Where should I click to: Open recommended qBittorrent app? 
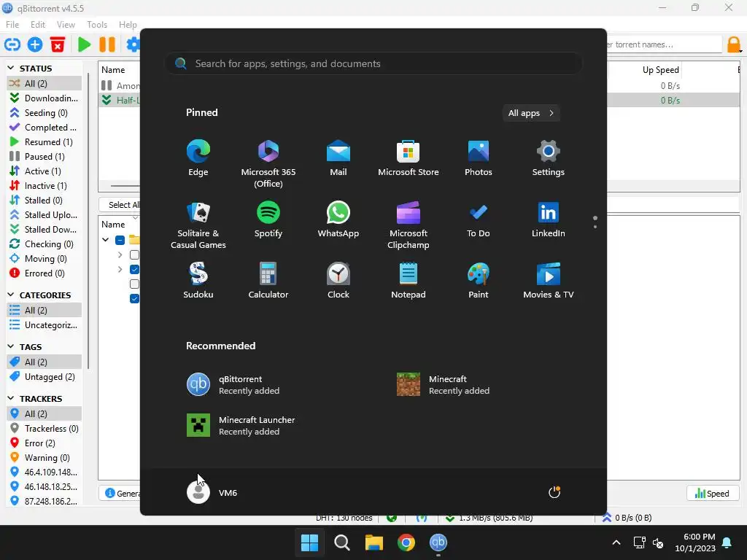pos(233,385)
